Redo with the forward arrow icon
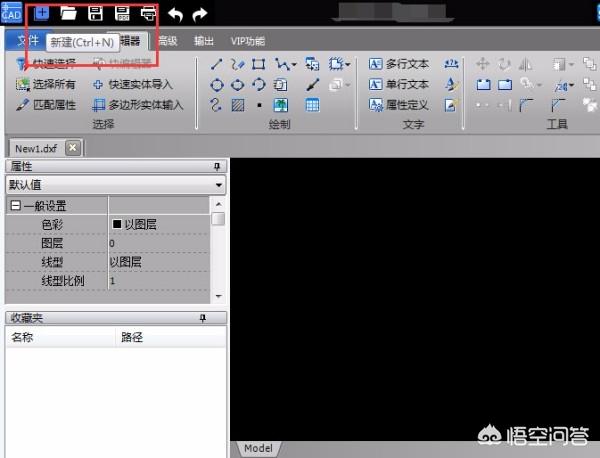The height and width of the screenshot is (458, 600). 200,14
